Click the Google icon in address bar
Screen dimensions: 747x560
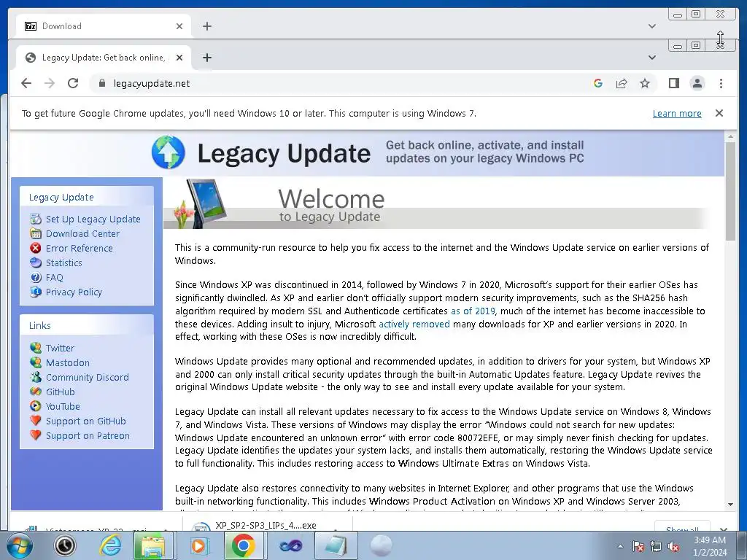click(x=598, y=83)
